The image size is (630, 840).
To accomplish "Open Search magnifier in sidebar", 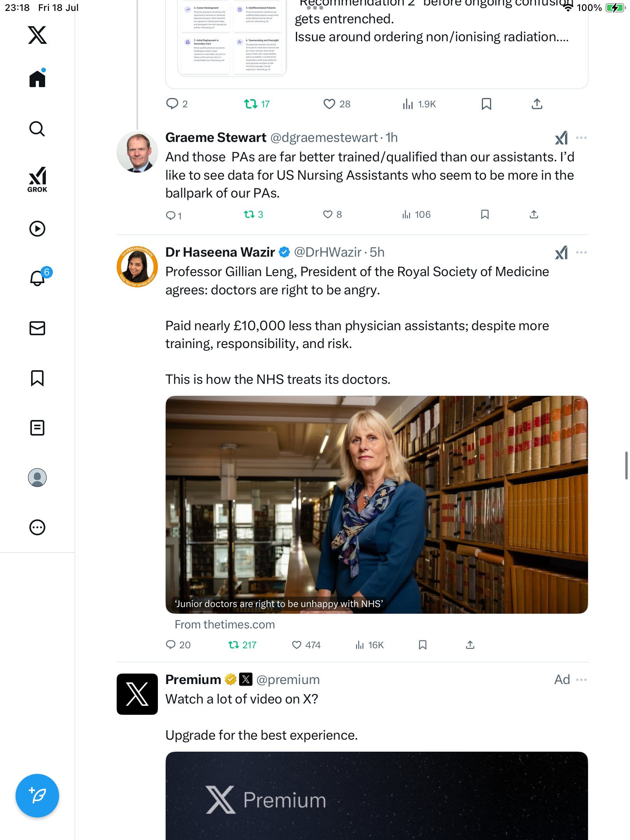I will tap(37, 129).
